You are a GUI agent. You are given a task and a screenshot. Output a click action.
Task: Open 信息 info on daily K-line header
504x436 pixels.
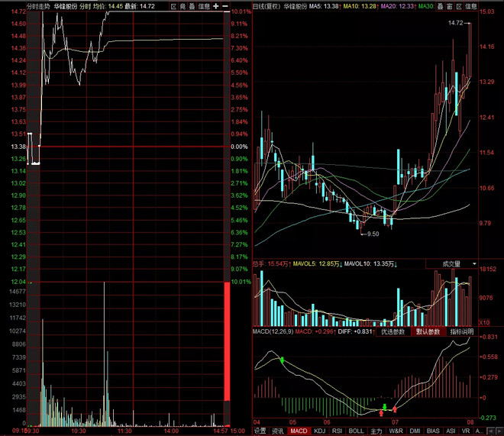point(471,6)
